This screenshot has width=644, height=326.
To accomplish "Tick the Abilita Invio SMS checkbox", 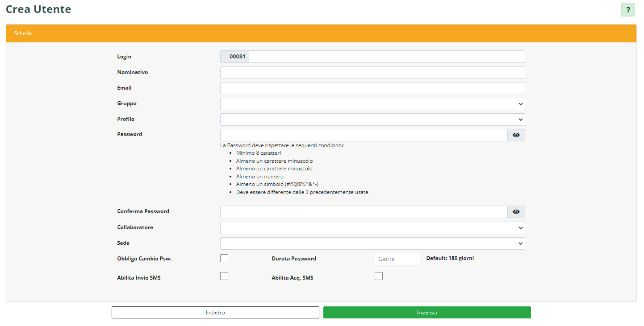I will click(224, 276).
